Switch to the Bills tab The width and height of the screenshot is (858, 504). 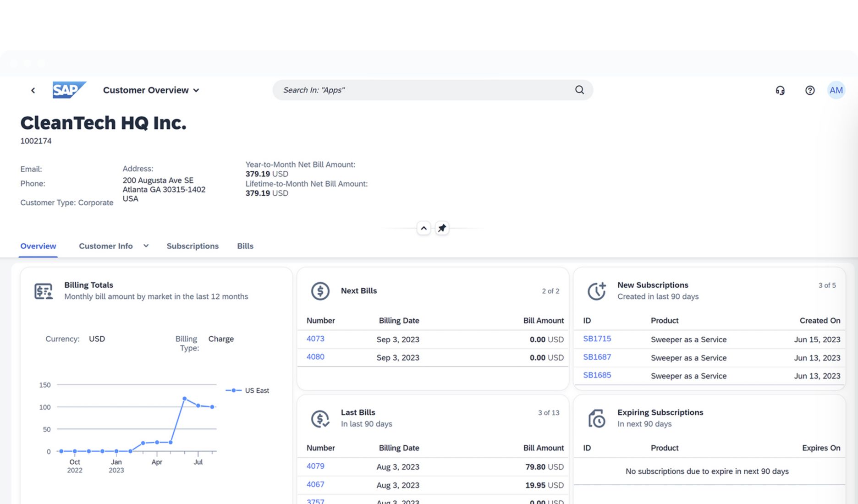point(245,246)
